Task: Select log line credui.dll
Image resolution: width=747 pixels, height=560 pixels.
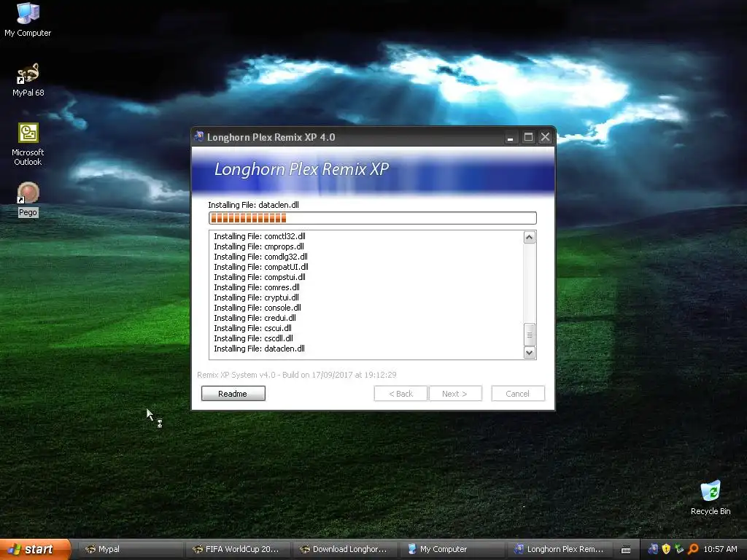Action: click(x=255, y=318)
